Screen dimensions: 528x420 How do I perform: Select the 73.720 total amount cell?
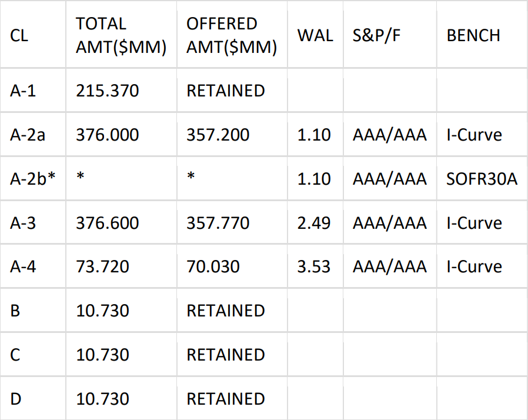point(103,266)
